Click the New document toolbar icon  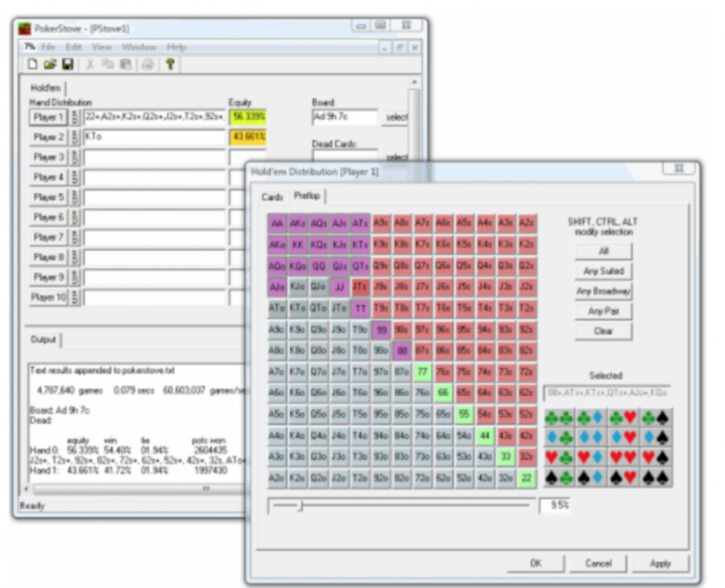point(34,63)
